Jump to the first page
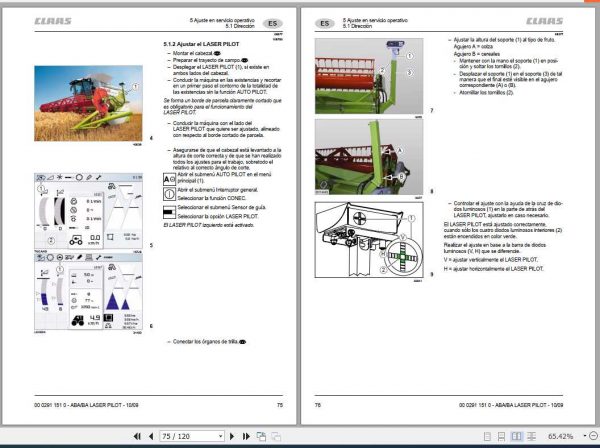This screenshot has width=600, height=448. (137, 436)
